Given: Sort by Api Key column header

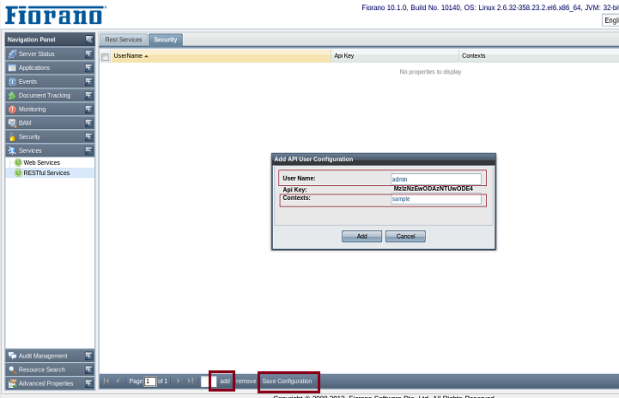Looking at the screenshot, I should tap(394, 56).
